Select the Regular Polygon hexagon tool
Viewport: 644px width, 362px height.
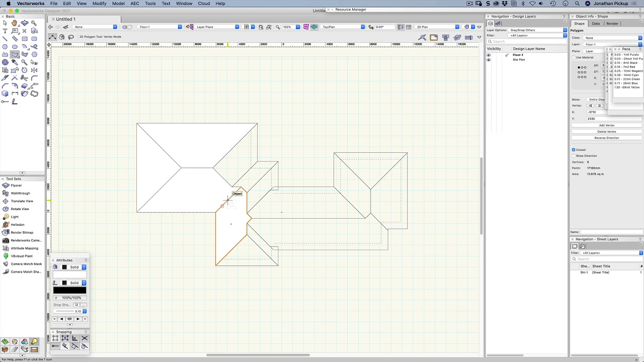click(34, 54)
